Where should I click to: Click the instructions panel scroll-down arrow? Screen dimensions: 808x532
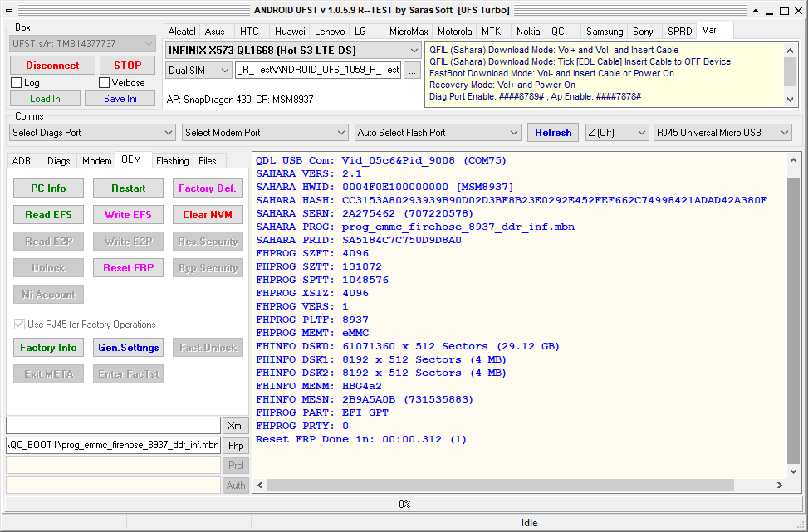(791, 100)
